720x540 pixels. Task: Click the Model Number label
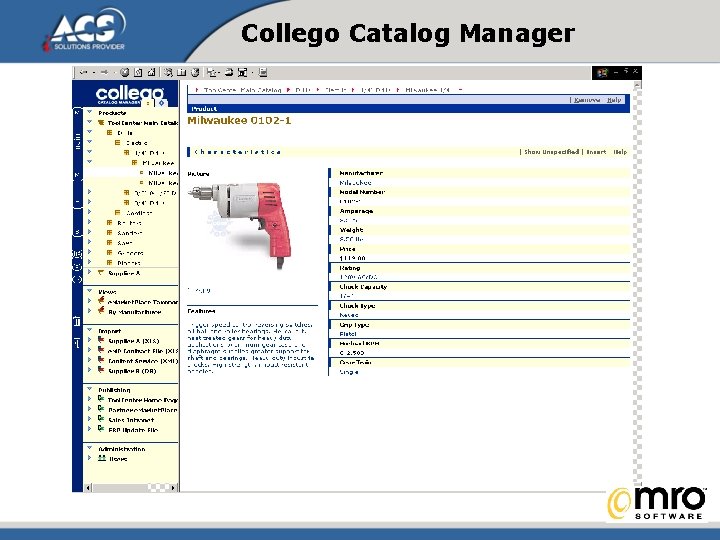(x=362, y=192)
